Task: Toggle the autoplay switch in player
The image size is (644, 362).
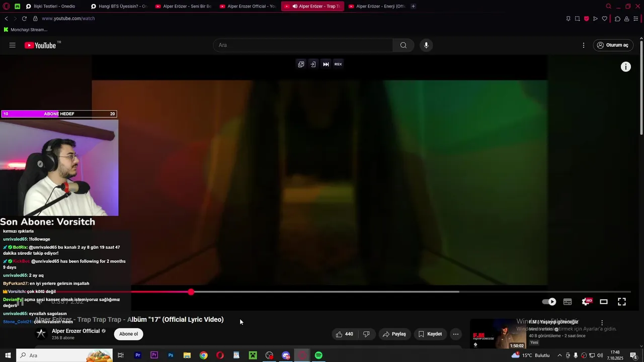Action: pos(549,302)
